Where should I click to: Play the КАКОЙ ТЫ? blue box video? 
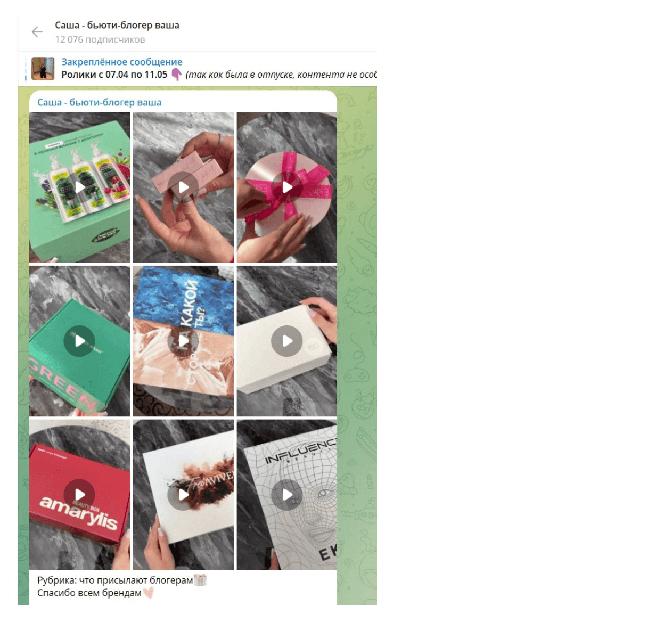coord(183,341)
